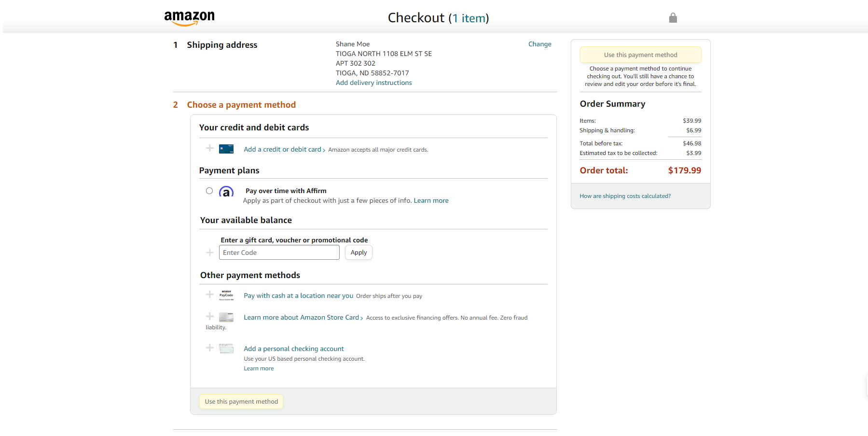Open Affirm Learn more link
The width and height of the screenshot is (868, 436).
[431, 200]
